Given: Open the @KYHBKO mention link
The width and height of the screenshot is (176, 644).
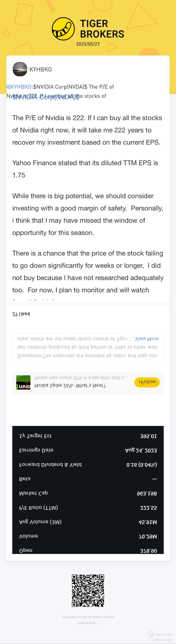Looking at the screenshot, I should 19,87.
